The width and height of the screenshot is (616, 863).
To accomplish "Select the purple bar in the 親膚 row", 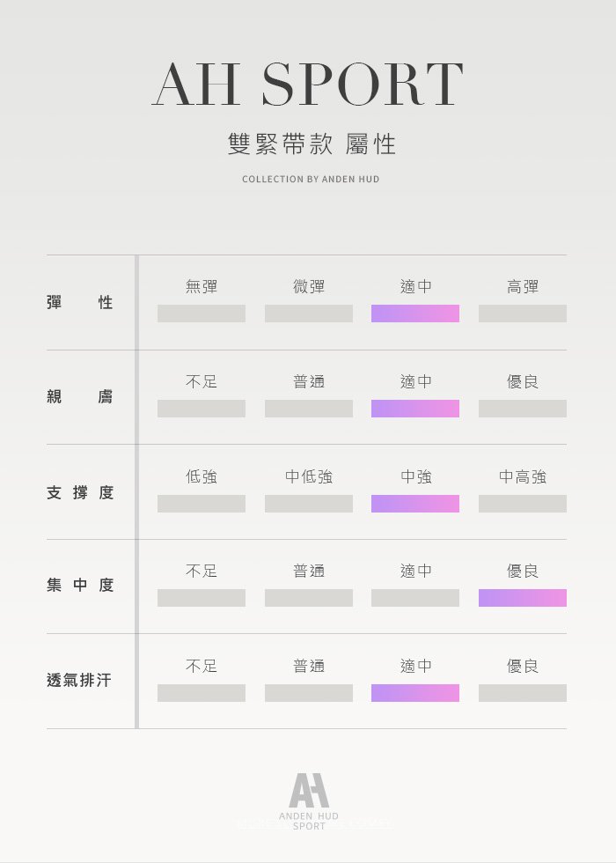I will click(415, 409).
